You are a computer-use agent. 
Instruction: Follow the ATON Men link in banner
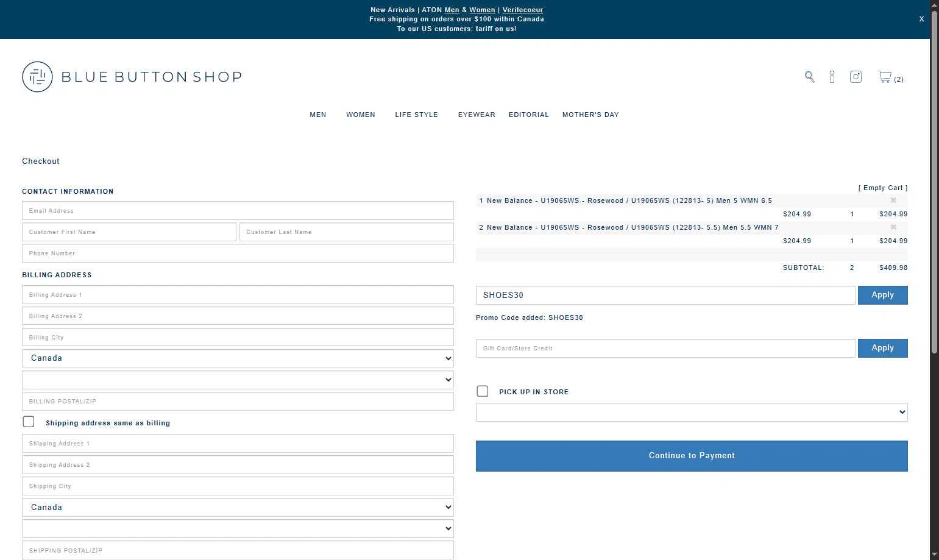pyautogui.click(x=452, y=10)
